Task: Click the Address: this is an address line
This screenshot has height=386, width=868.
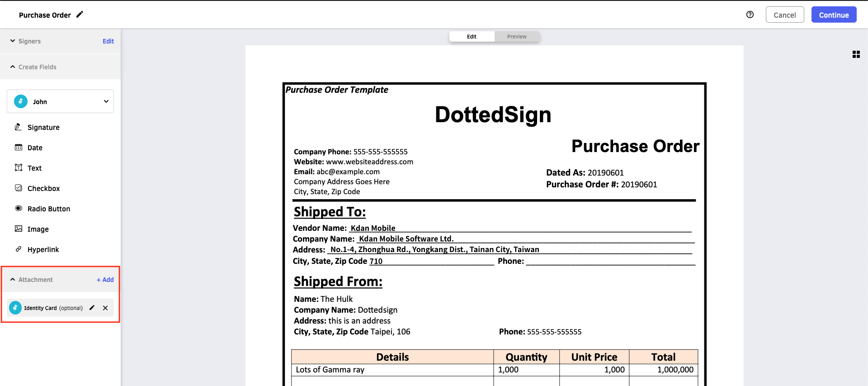Action: tap(342, 321)
